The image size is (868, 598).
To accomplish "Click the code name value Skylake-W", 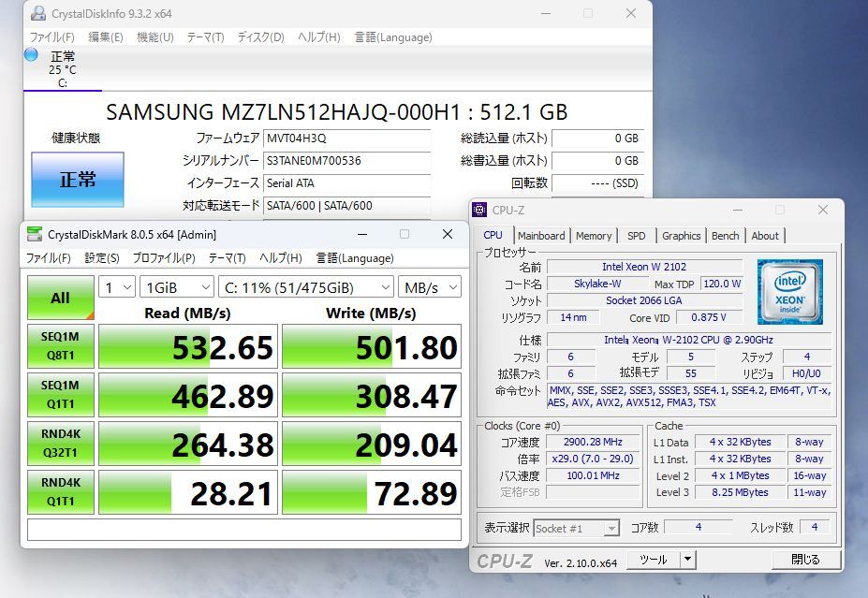I will (x=597, y=284).
